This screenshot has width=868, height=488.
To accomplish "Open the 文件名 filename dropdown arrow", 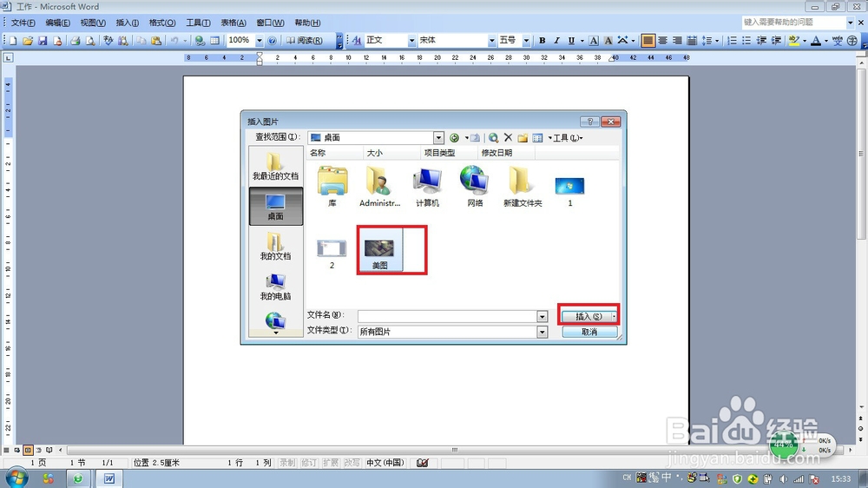I will click(x=542, y=316).
